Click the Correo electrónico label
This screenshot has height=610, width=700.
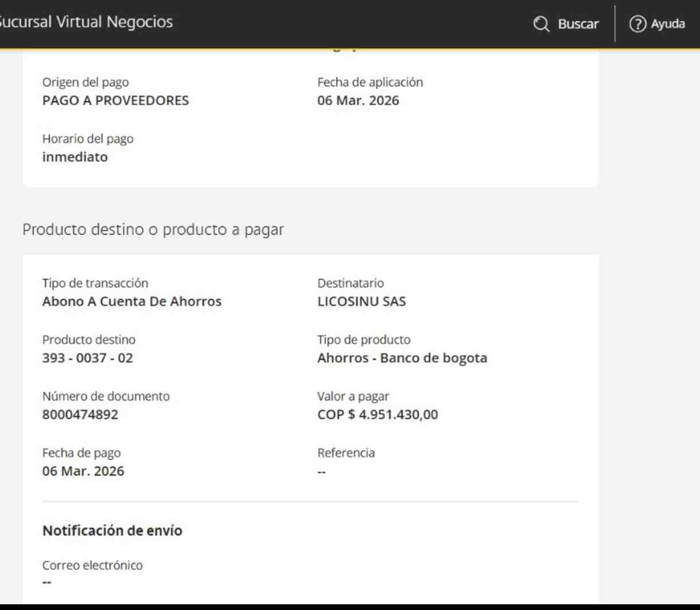(92, 565)
